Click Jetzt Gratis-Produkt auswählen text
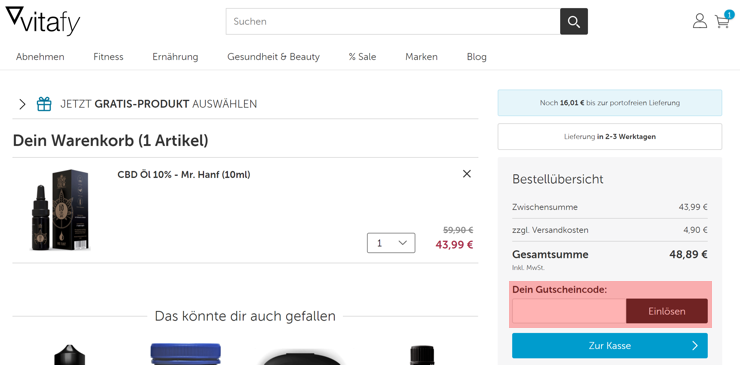Viewport: 740px width, 365px height. [x=159, y=104]
